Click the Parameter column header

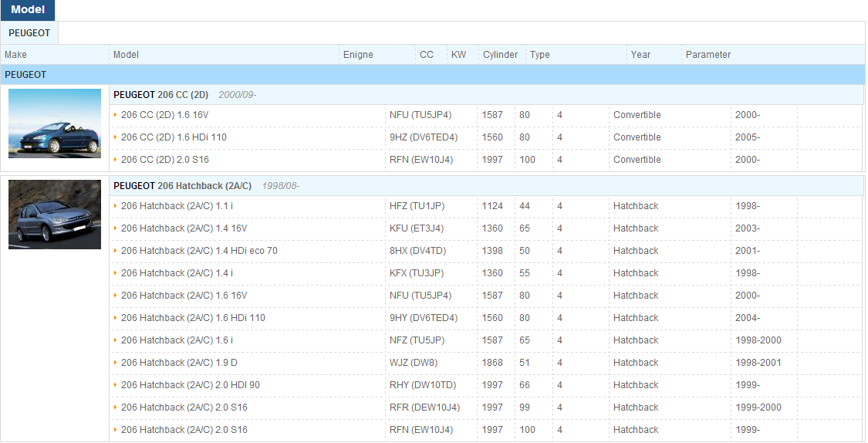click(x=708, y=55)
